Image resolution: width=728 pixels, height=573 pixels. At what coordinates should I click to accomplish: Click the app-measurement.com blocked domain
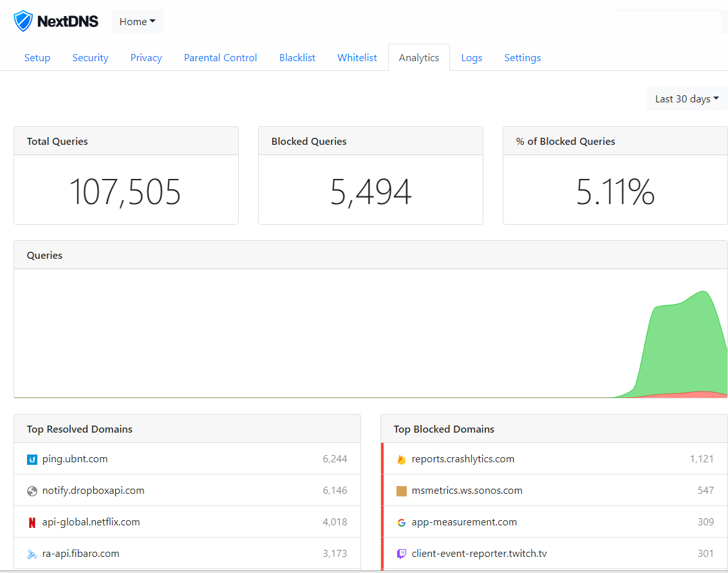[x=464, y=522]
